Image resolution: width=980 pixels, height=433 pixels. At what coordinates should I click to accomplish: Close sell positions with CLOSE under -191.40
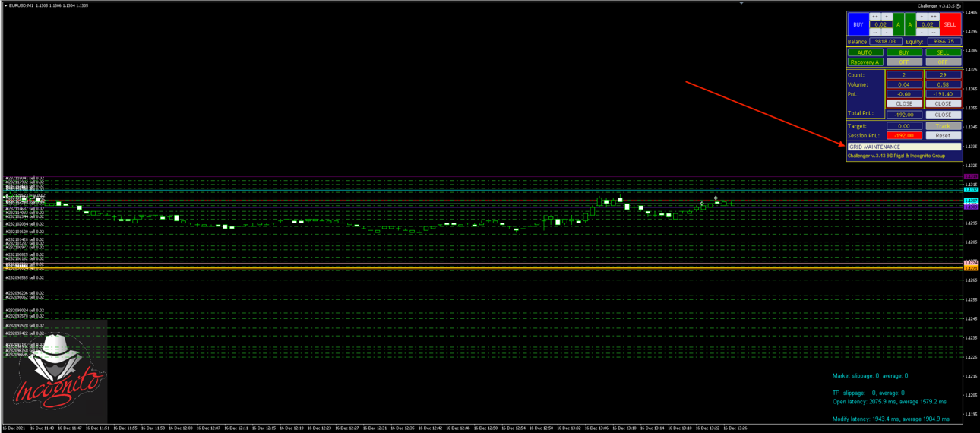tap(944, 103)
